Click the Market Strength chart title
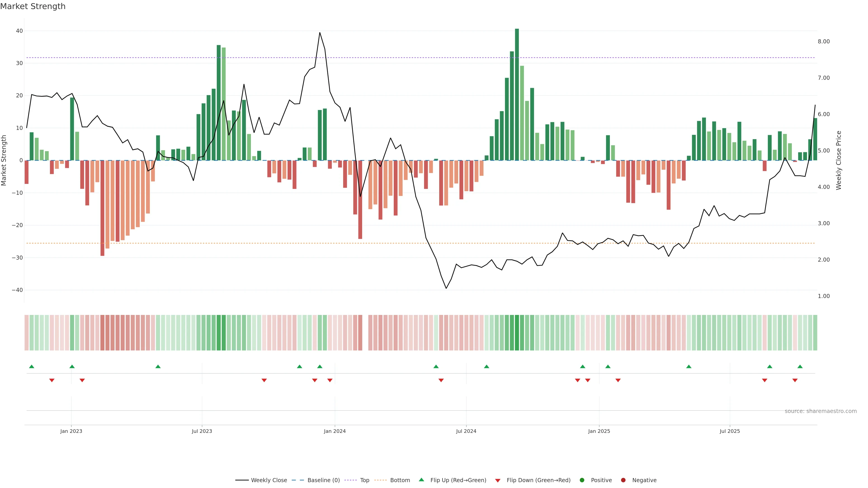868x488 pixels. 33,6
